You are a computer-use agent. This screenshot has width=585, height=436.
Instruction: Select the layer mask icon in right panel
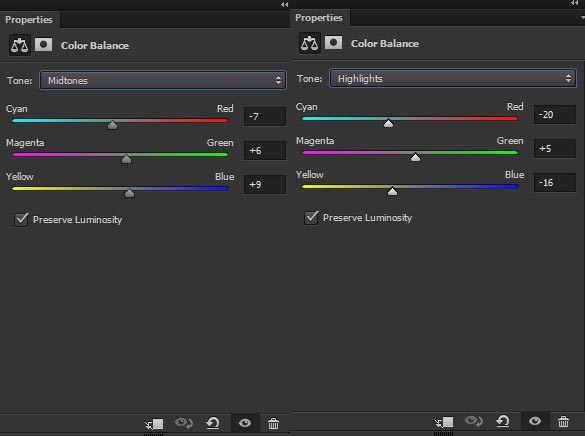(x=333, y=43)
